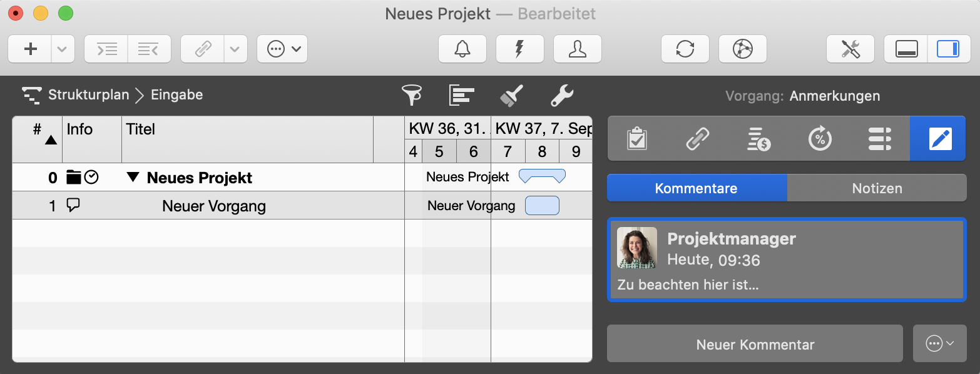Open the ellipsis menu beside Neuer Kommentar
This screenshot has height=374, width=980.
939,343
